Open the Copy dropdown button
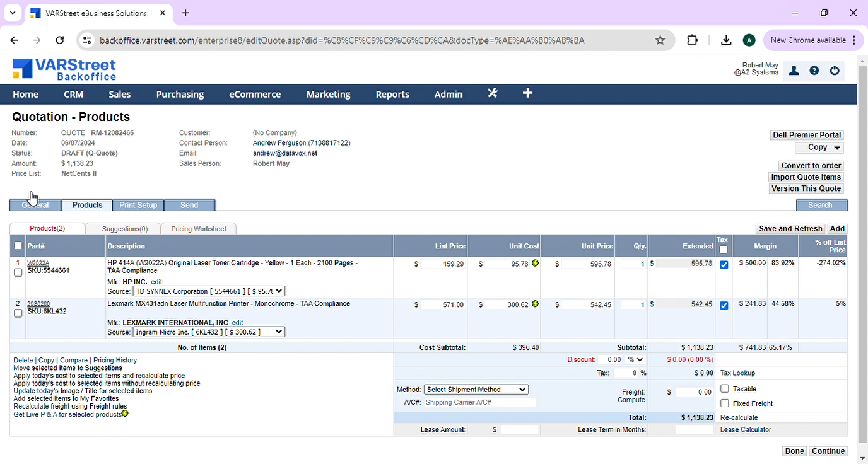The height and width of the screenshot is (464, 868). pos(819,148)
